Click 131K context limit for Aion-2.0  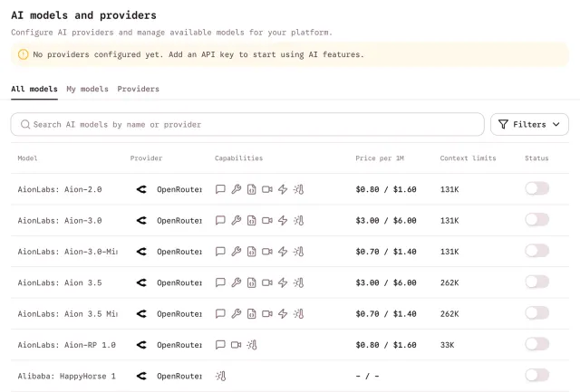[449, 189]
